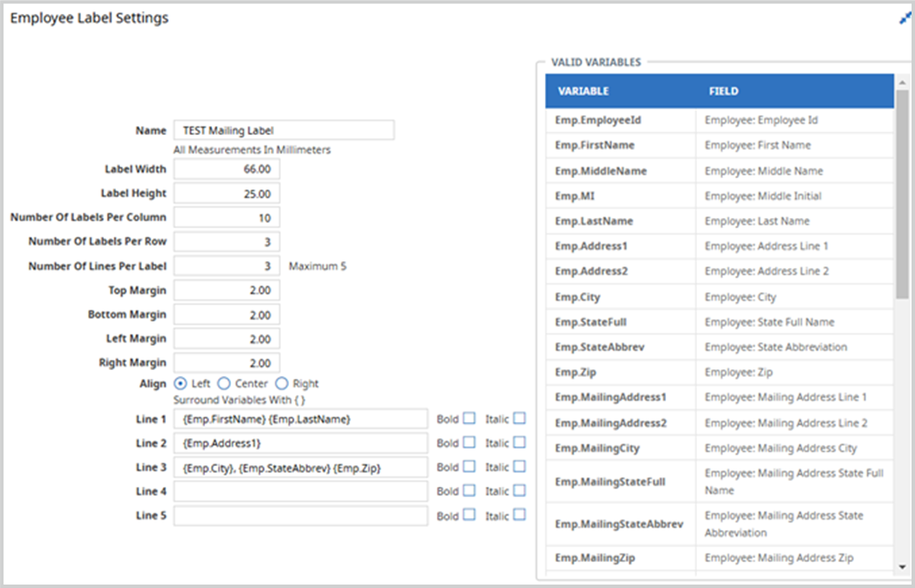
Task: Select the Emp.MiddleName variable cell
Action: (x=621, y=171)
